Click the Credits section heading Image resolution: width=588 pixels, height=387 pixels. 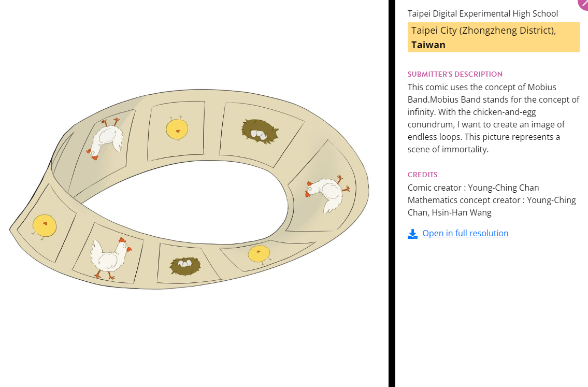(422, 175)
